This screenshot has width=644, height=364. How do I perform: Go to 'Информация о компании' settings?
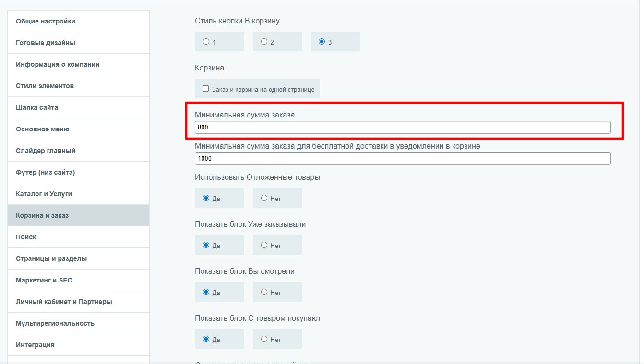point(58,64)
